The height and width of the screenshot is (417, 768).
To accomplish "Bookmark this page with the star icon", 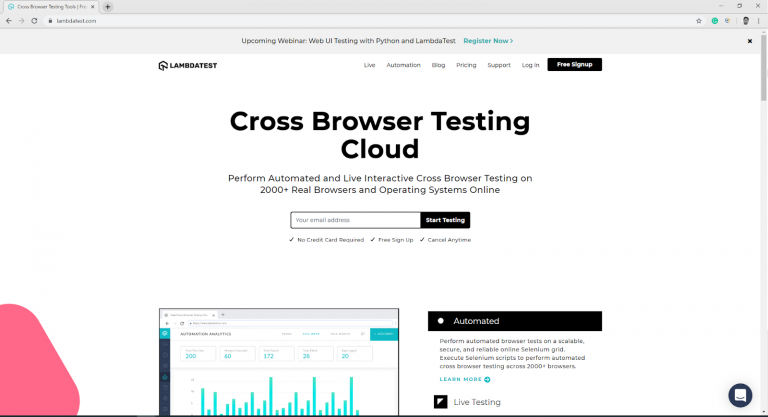I will pyautogui.click(x=699, y=20).
